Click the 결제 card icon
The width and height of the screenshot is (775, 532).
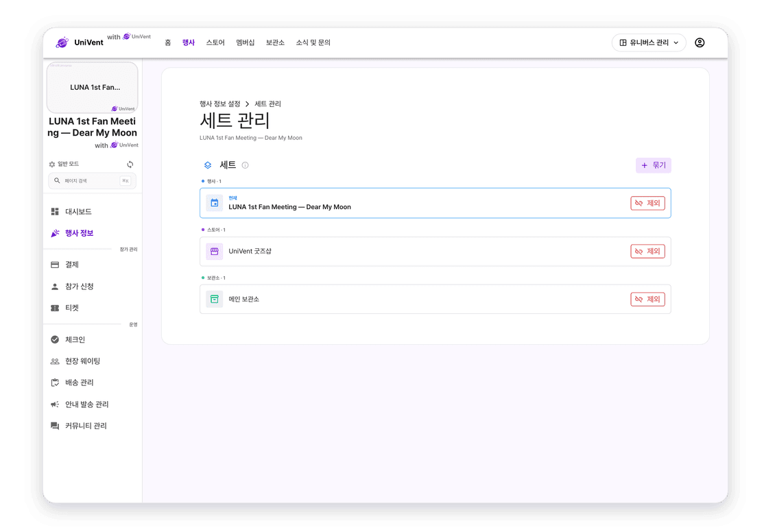tap(55, 265)
